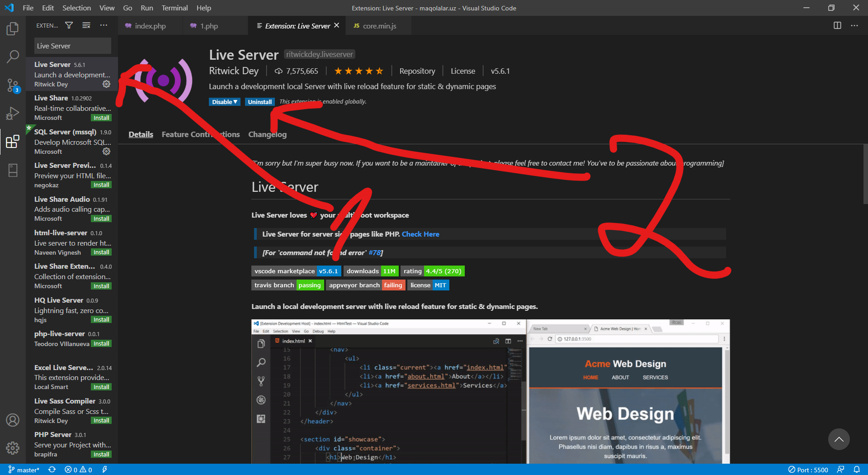Open SQL Server (mssql) manage gear
Viewport: 868px width, 475px height.
[x=106, y=152]
